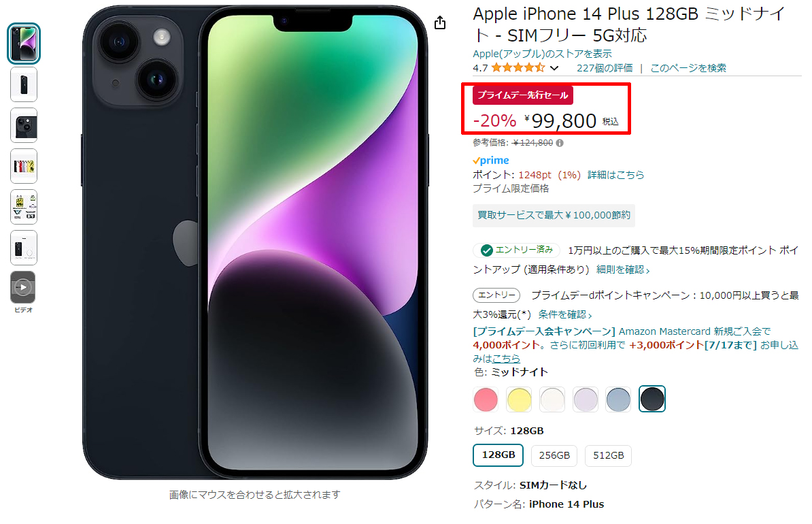Open the 条件を確認 conditions link

point(564,314)
